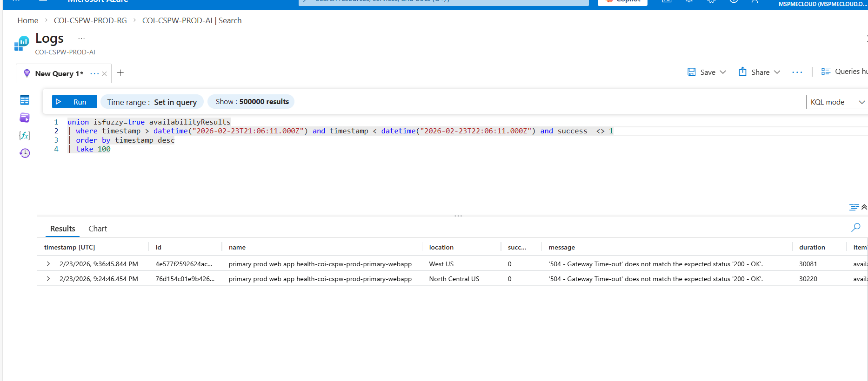This screenshot has width=868, height=381.
Task: Select duration cell 30220
Action: pos(808,279)
